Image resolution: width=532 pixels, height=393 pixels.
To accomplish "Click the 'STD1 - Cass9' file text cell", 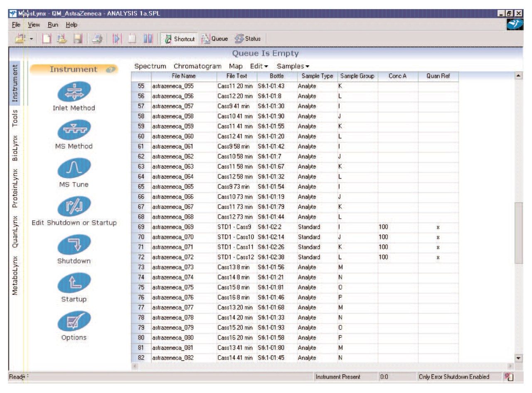I will pyautogui.click(x=236, y=227).
